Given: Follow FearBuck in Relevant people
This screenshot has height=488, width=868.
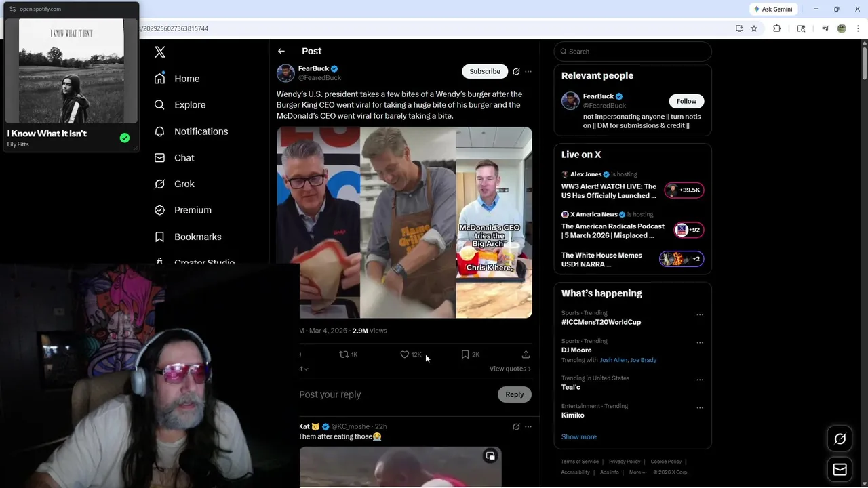Looking at the screenshot, I should pyautogui.click(x=686, y=101).
